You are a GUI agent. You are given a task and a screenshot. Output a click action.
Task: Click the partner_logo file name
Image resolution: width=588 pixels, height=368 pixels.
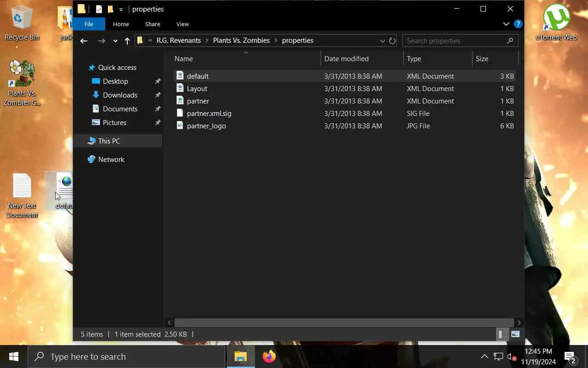206,126
